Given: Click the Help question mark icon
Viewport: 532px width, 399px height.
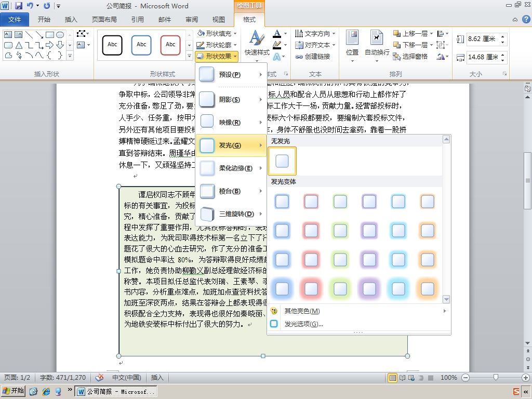Looking at the screenshot, I should tap(526, 19).
